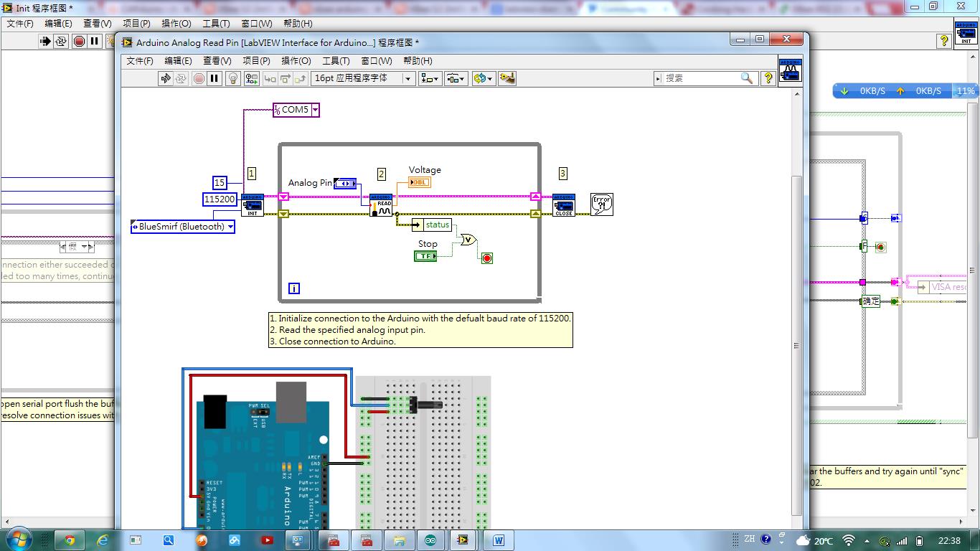
Task: Click the Step Over icon
Action: click(285, 78)
